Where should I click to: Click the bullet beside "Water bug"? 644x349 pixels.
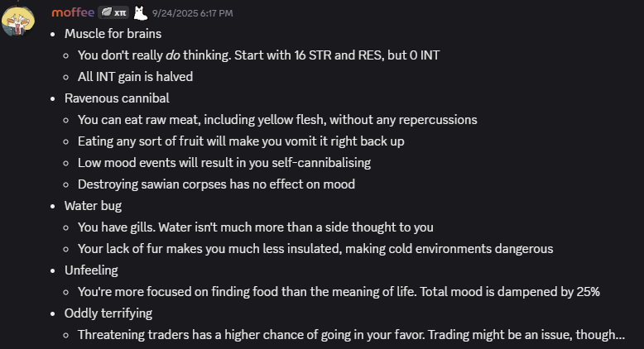click(x=53, y=206)
